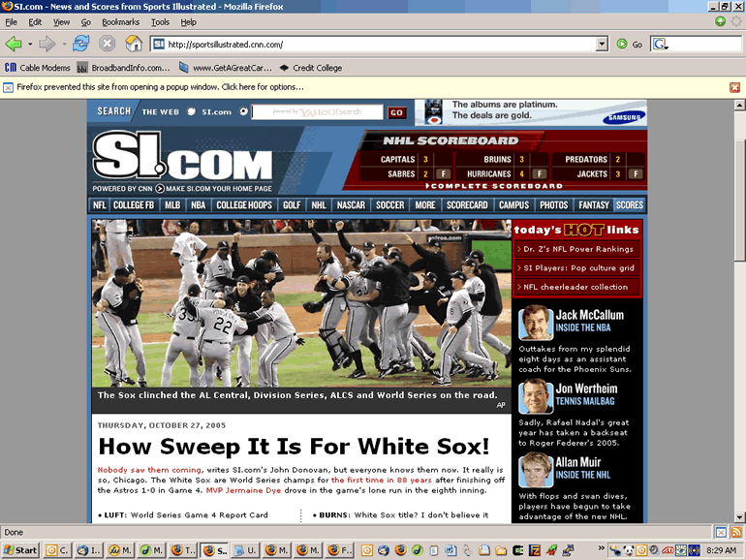Open the www.GetAGreatCar bookmark
The image size is (746, 560).
226,68
